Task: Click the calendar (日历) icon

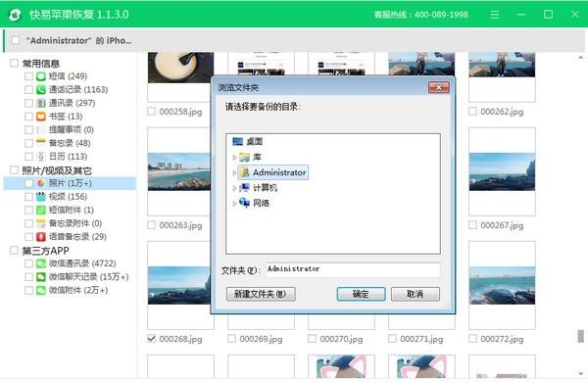Action: pyautogui.click(x=41, y=157)
